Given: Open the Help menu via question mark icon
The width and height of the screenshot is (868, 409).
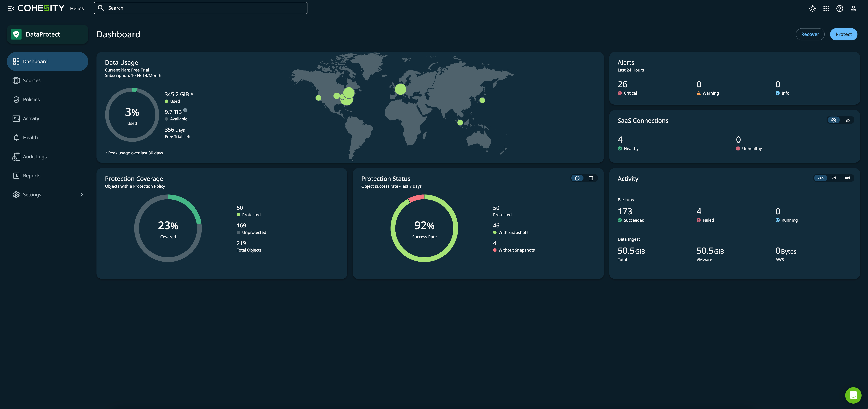Looking at the screenshot, I should [x=840, y=8].
